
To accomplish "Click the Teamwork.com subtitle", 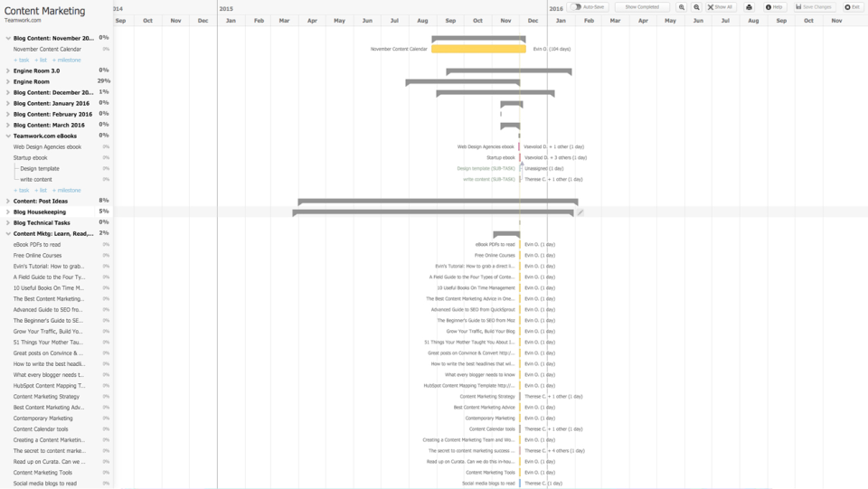I will 23,21.
